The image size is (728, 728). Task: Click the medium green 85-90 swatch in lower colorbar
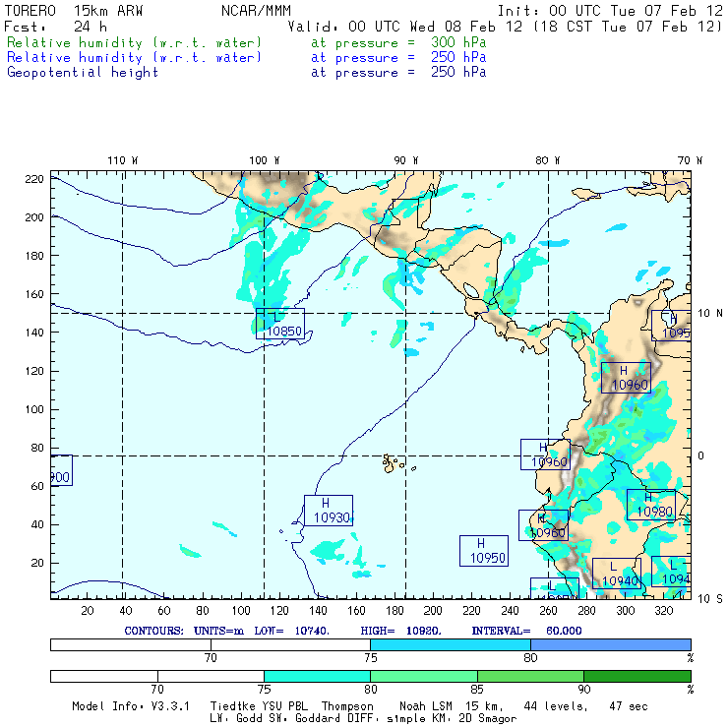tap(530, 676)
